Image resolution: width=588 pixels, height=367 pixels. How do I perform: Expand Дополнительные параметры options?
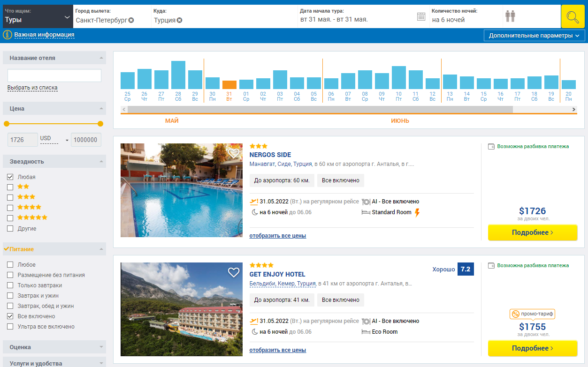point(534,36)
